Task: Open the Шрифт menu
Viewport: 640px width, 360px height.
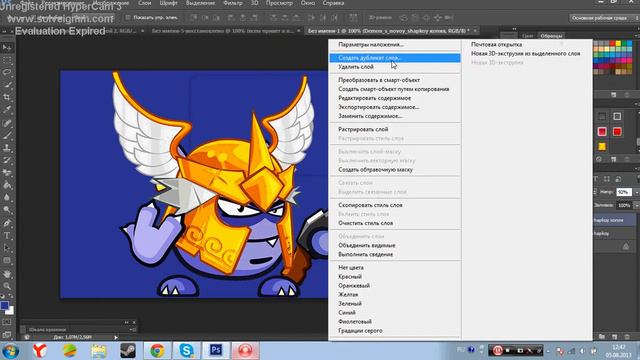Action: pos(168,3)
